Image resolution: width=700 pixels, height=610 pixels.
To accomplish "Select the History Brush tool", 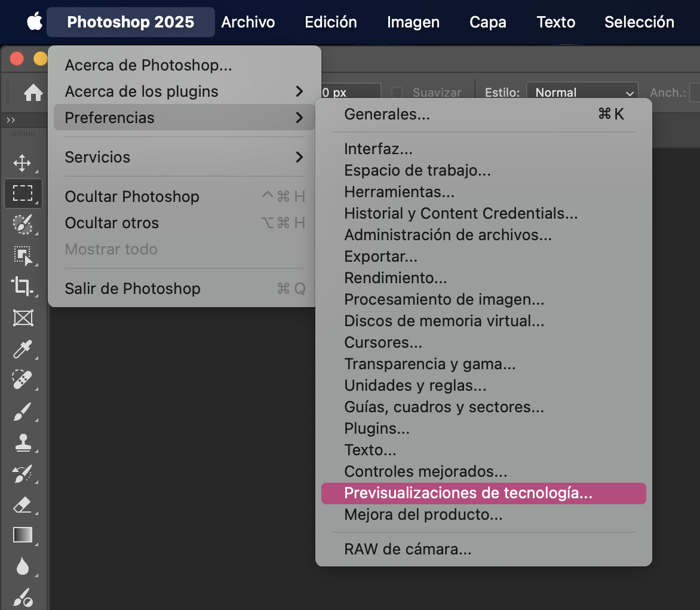I will click(22, 474).
